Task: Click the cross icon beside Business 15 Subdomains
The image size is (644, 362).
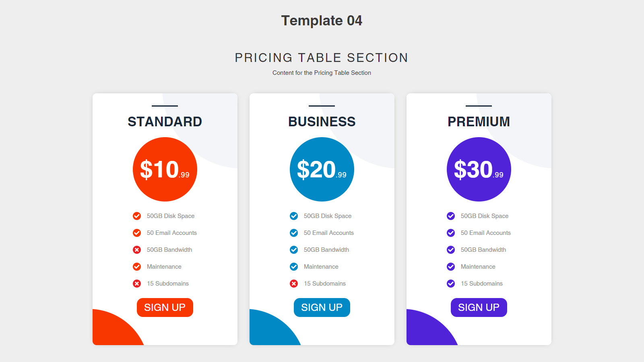Action: point(294,284)
